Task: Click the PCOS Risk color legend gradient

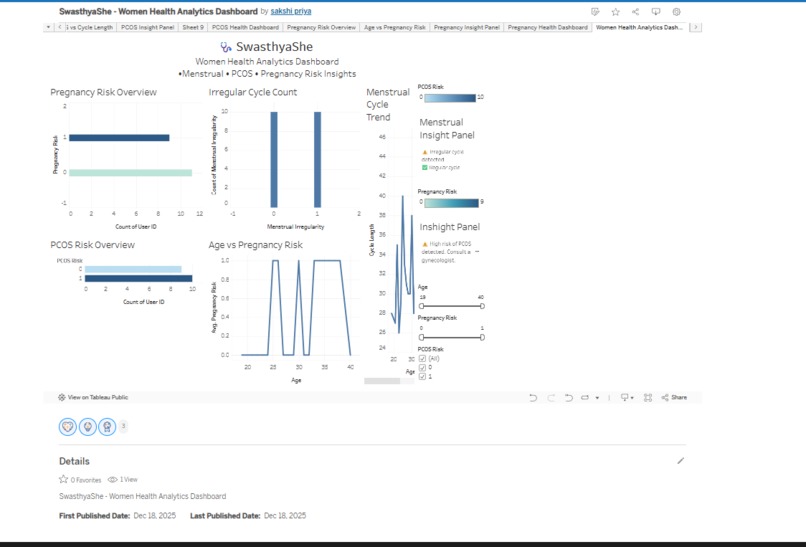Action: click(x=450, y=98)
